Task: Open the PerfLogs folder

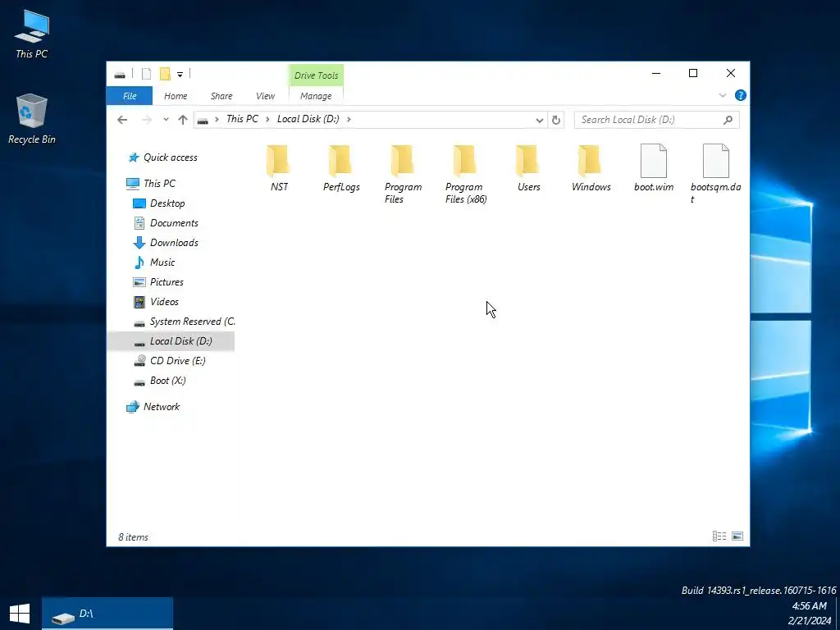Action: (x=341, y=167)
